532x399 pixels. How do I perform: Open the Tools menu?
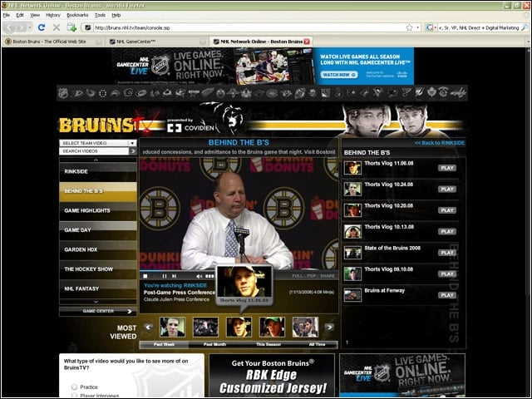click(100, 15)
